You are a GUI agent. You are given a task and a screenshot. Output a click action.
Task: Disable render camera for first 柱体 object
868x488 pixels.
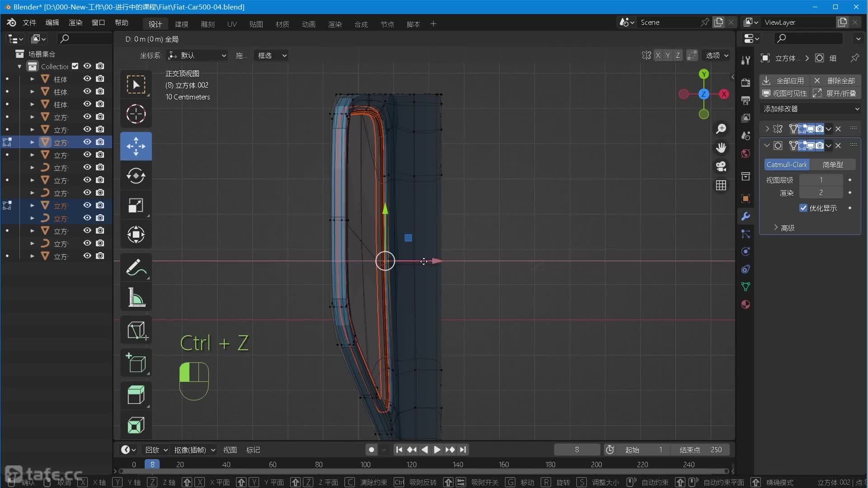[x=100, y=79]
